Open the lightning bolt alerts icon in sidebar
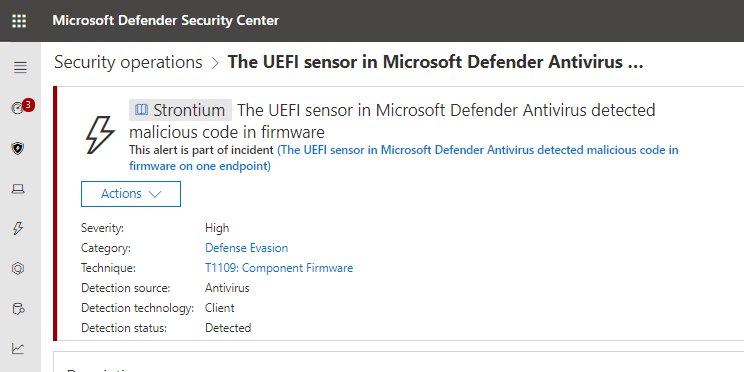 click(18, 229)
